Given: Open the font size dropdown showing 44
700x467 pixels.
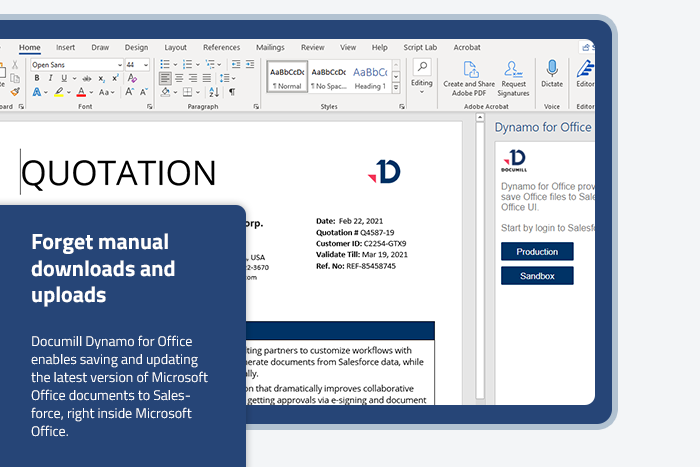Looking at the screenshot, I should 146,65.
